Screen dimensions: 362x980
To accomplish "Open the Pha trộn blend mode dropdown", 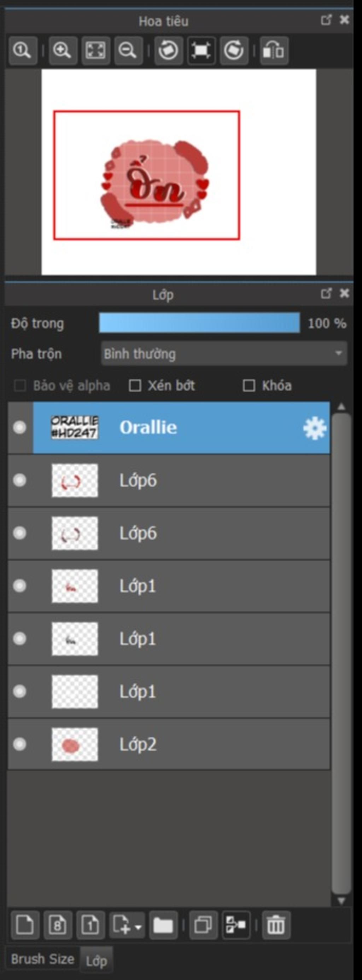I will coord(224,353).
